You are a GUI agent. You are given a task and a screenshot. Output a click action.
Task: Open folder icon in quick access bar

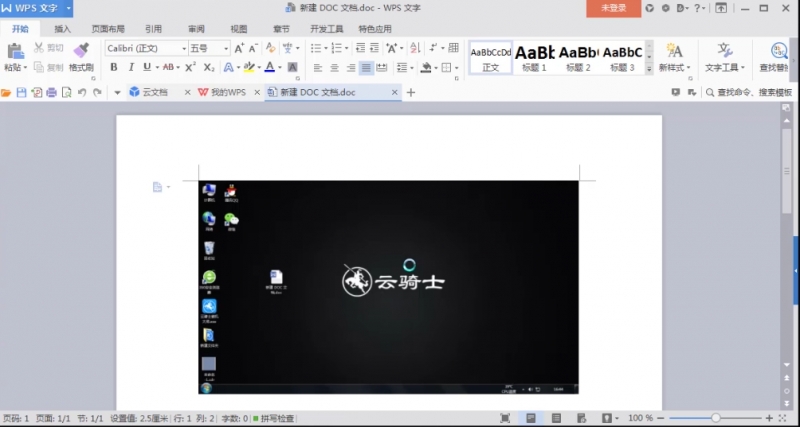pyautogui.click(x=6, y=92)
